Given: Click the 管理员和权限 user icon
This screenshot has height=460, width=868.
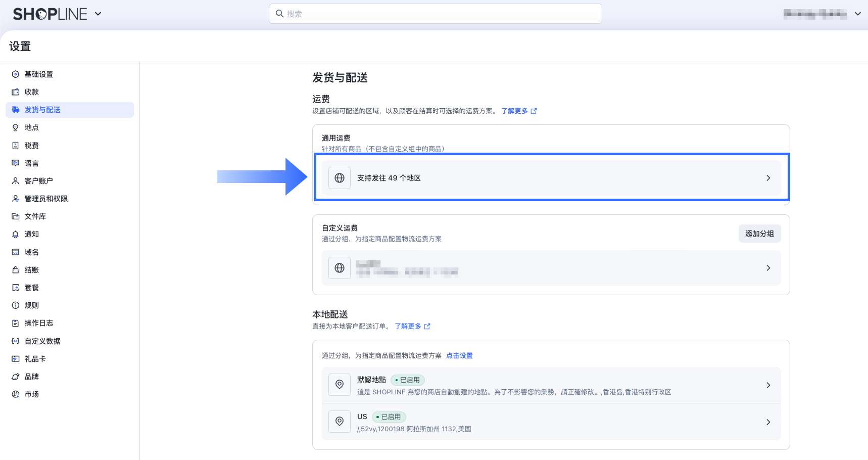Looking at the screenshot, I should (16, 199).
